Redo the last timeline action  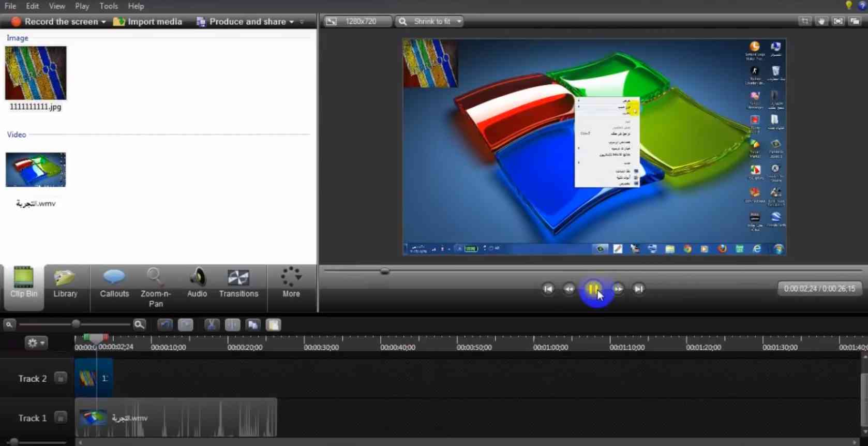pos(186,325)
